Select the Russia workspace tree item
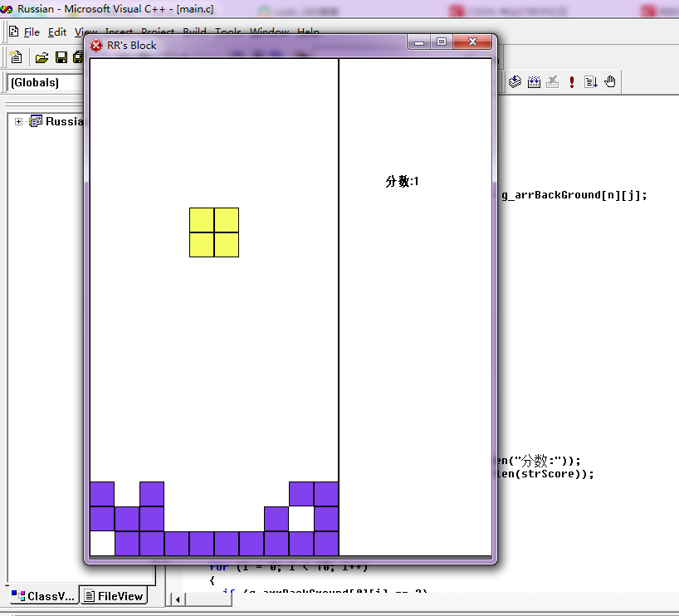The image size is (679, 616). [64, 121]
